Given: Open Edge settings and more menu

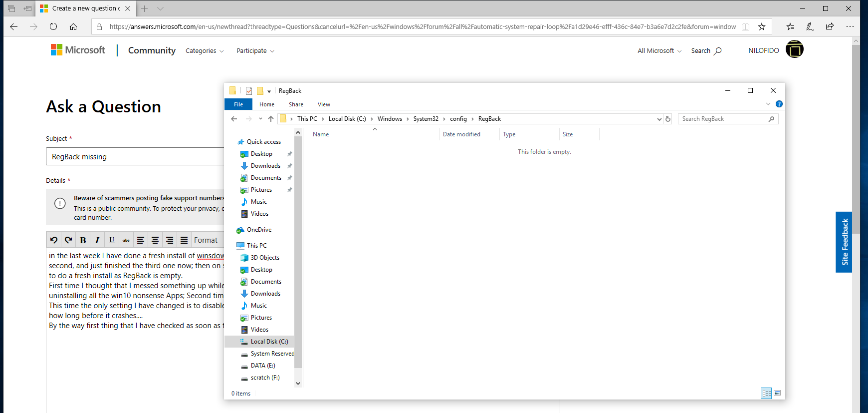Looking at the screenshot, I should 850,27.
